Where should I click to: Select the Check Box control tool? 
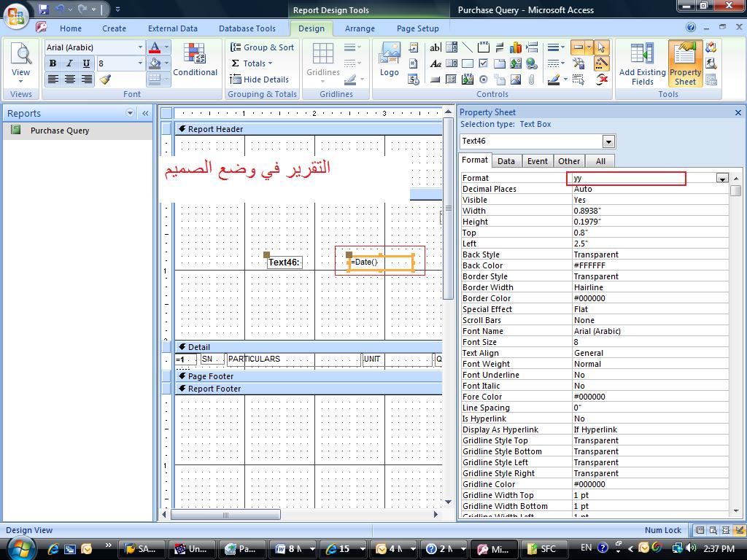tap(484, 63)
